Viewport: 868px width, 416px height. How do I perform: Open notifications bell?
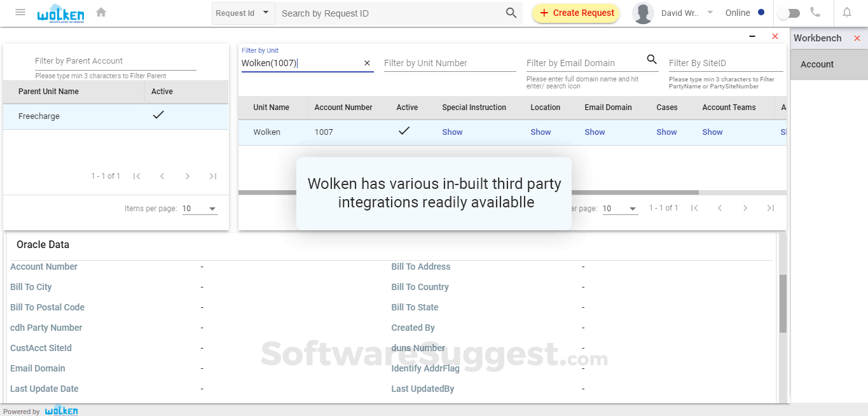coord(846,12)
